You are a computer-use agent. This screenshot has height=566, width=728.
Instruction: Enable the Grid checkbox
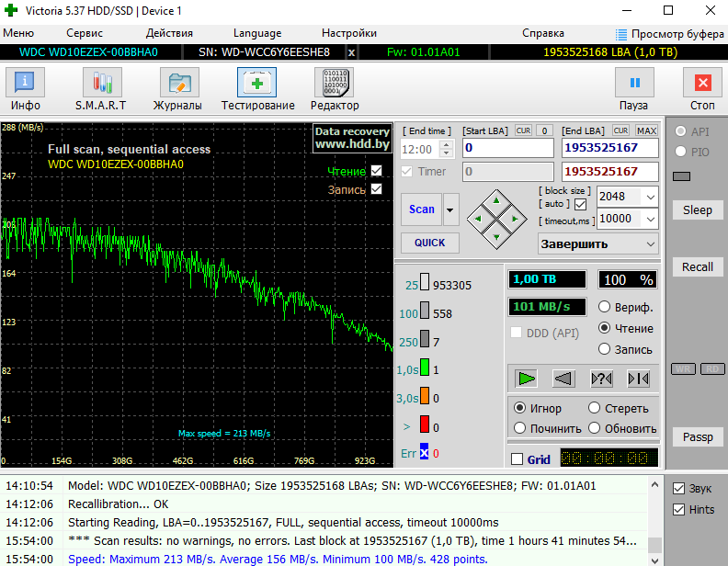pyautogui.click(x=518, y=459)
